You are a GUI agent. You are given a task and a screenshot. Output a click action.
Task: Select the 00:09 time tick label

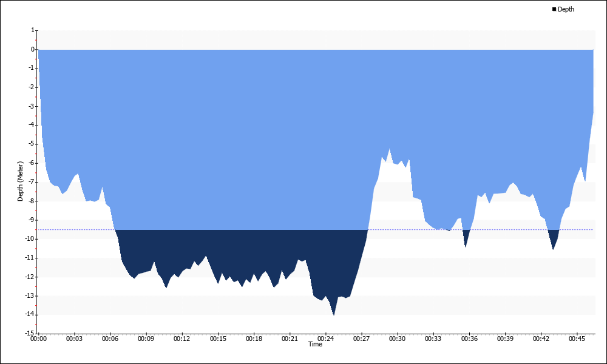146,339
